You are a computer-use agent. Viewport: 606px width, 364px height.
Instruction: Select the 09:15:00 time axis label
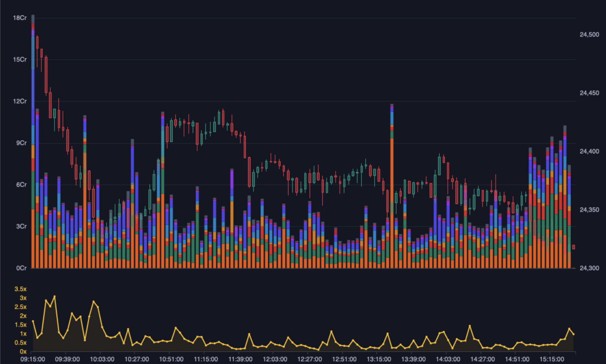pyautogui.click(x=33, y=359)
